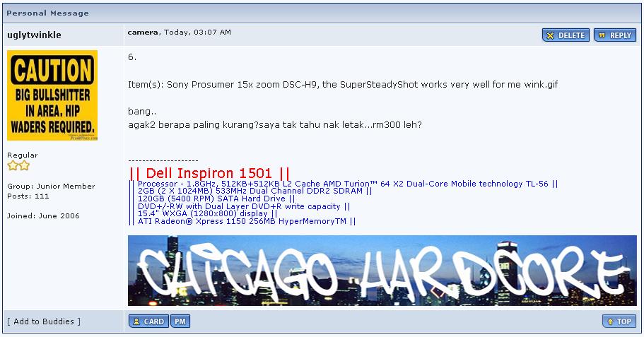Click the CAUTION avatar image
The image size is (644, 337).
52,95
